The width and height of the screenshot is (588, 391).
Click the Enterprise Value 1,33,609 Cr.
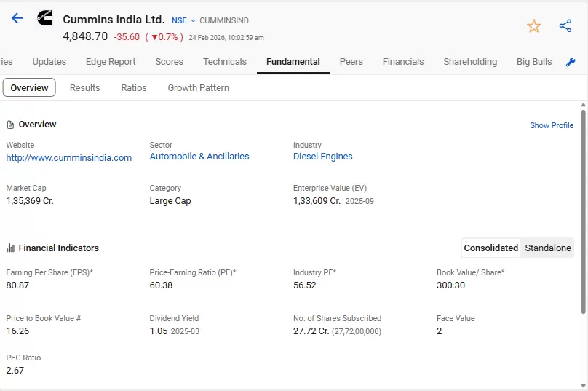[317, 201]
